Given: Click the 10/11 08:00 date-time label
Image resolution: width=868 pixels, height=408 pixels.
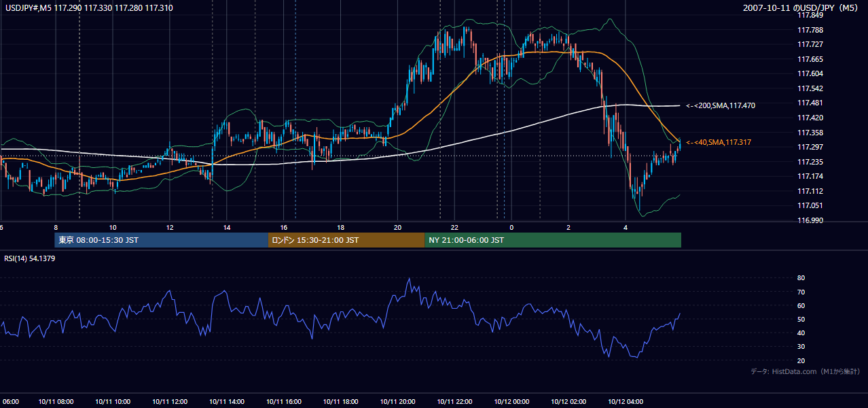Looking at the screenshot, I should pyautogui.click(x=56, y=402).
